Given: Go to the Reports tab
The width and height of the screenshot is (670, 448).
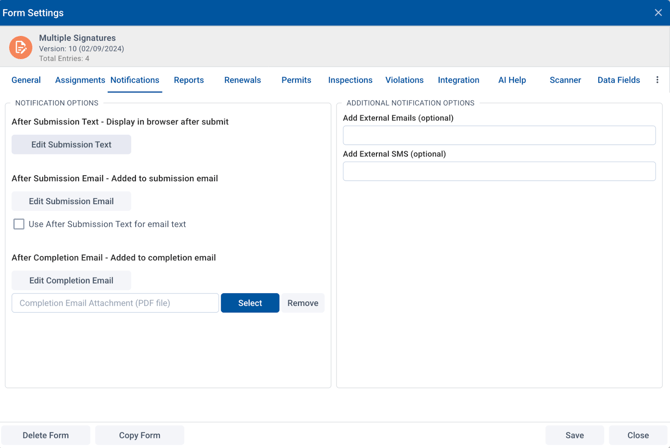Looking at the screenshot, I should pos(188,80).
